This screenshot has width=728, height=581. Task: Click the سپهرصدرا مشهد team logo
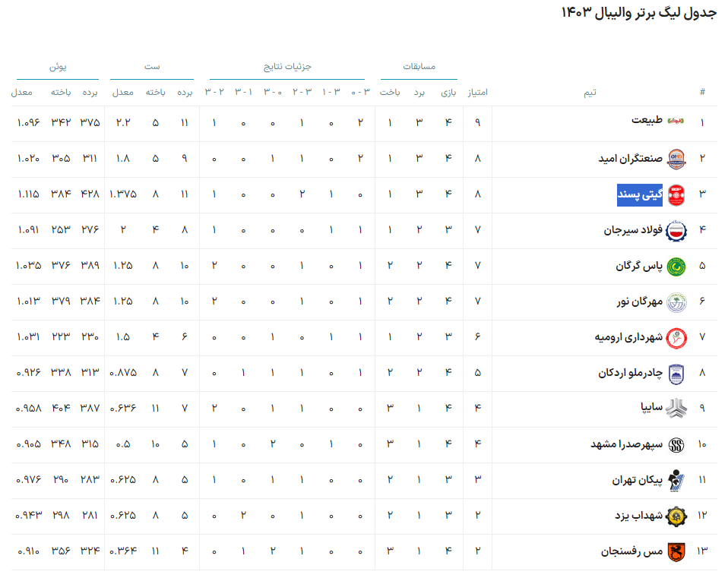[x=676, y=445]
